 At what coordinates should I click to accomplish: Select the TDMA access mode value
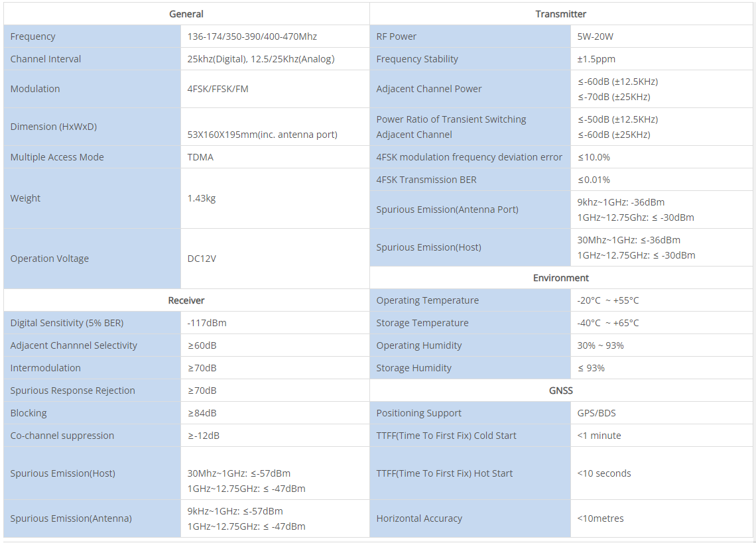point(200,157)
